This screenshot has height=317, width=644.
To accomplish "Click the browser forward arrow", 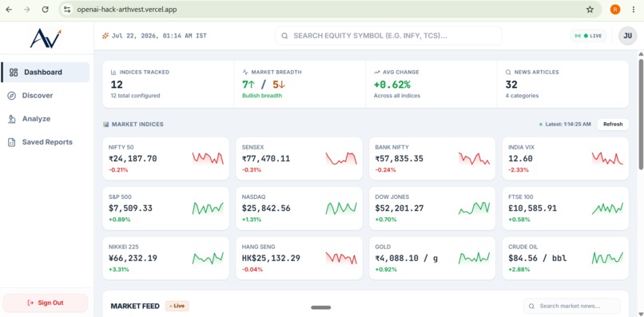I will [27, 10].
